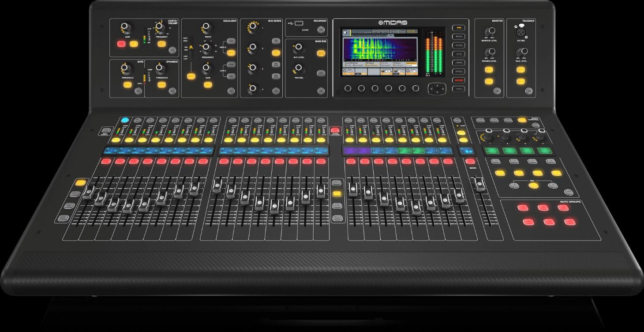Screen dimensions: 644x332
Task: Open the RTA Source dropdown on the display
Action: point(412,65)
